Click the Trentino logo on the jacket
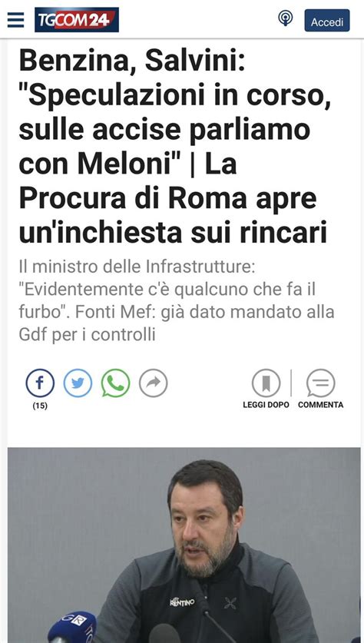 point(183,602)
